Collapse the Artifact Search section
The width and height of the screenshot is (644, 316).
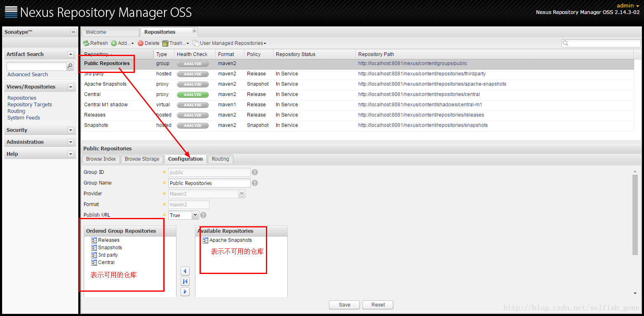click(71, 54)
